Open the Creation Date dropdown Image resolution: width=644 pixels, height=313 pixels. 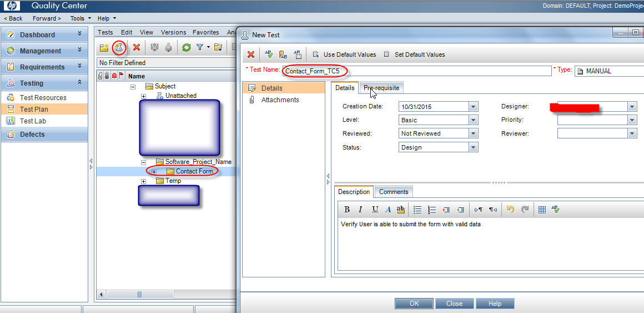[x=474, y=107]
